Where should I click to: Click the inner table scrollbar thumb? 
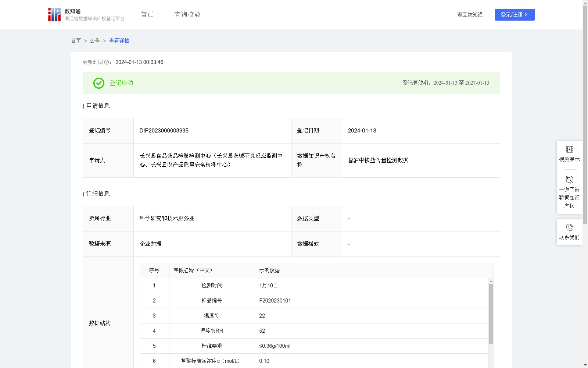491,314
